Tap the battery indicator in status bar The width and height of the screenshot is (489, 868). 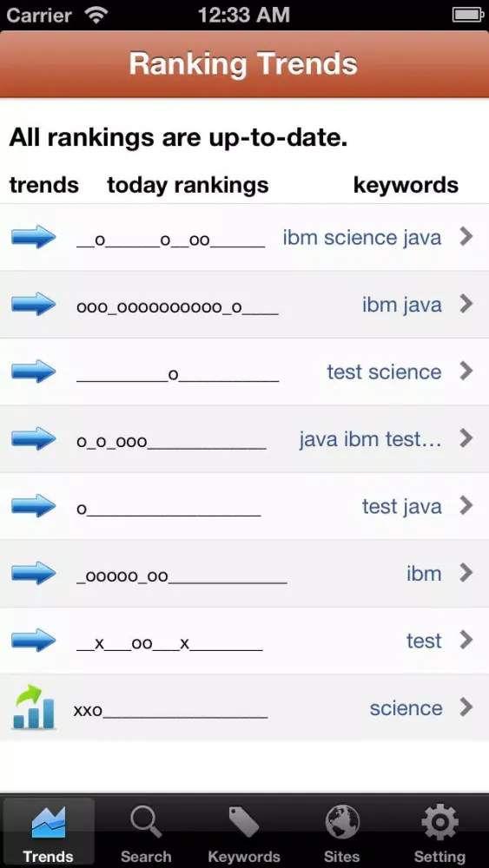[x=468, y=15]
